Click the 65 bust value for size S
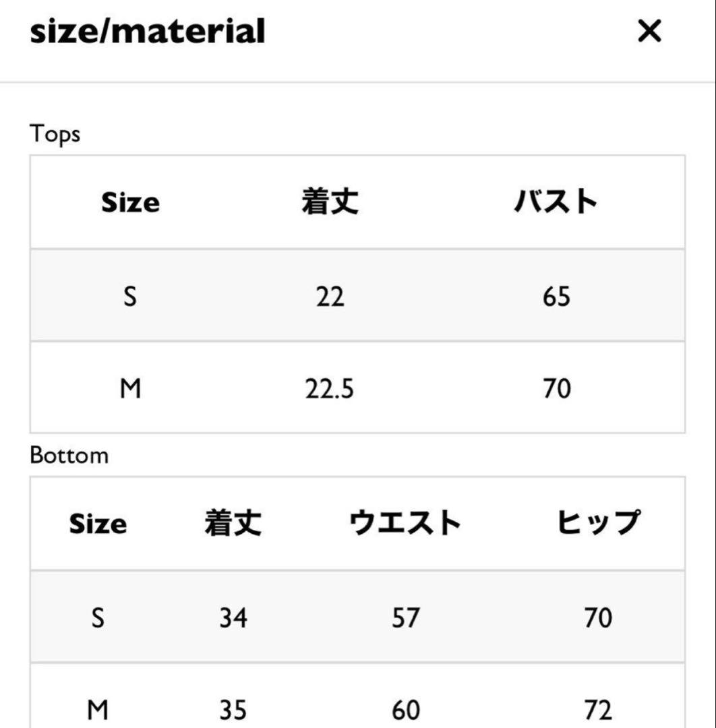The image size is (716, 728). [558, 295]
